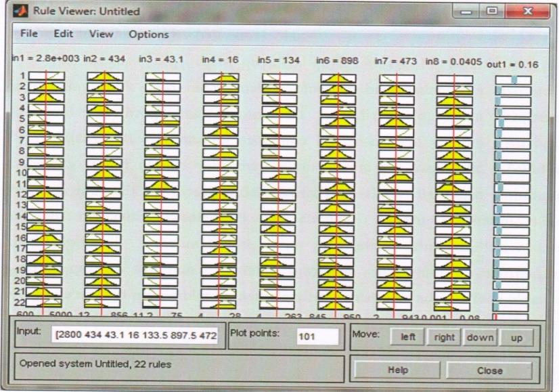Click the MATLAB icon in title bar
The image size is (559, 392).
tap(20, 11)
